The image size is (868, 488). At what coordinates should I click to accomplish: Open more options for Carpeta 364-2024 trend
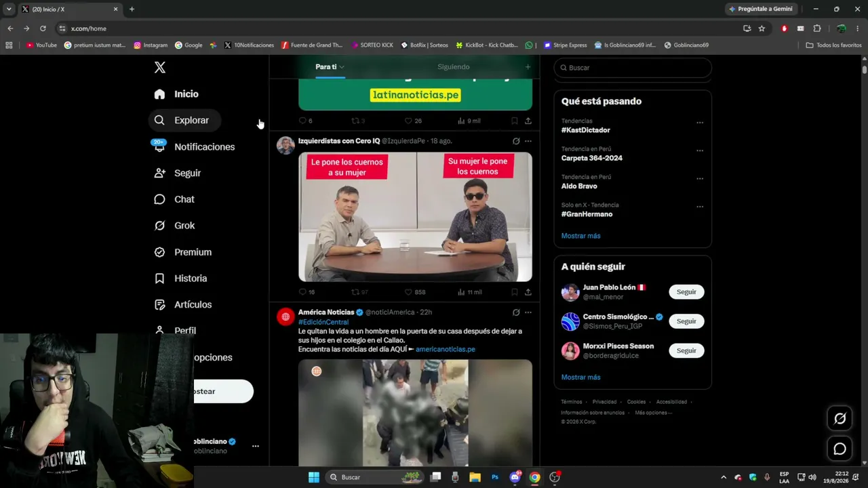(700, 150)
